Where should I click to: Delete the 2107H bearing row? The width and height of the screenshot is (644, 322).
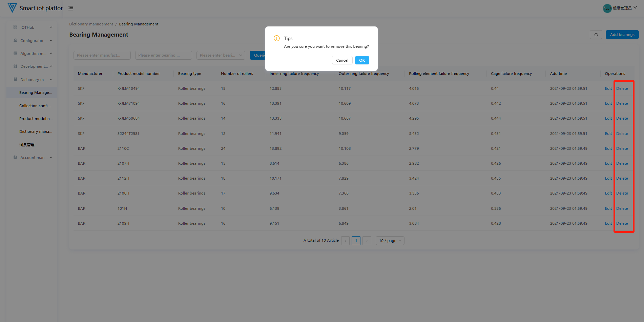622,163
